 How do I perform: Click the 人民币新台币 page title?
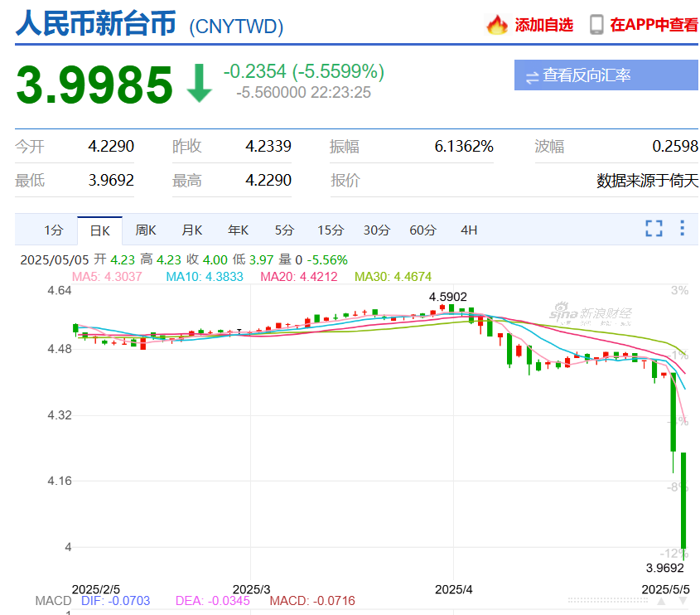pyautogui.click(x=96, y=22)
